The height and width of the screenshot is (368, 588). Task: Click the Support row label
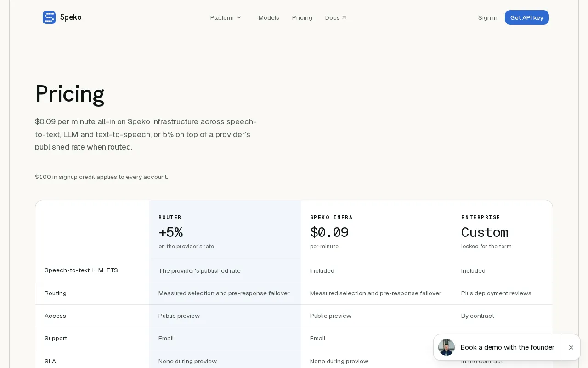click(x=56, y=338)
